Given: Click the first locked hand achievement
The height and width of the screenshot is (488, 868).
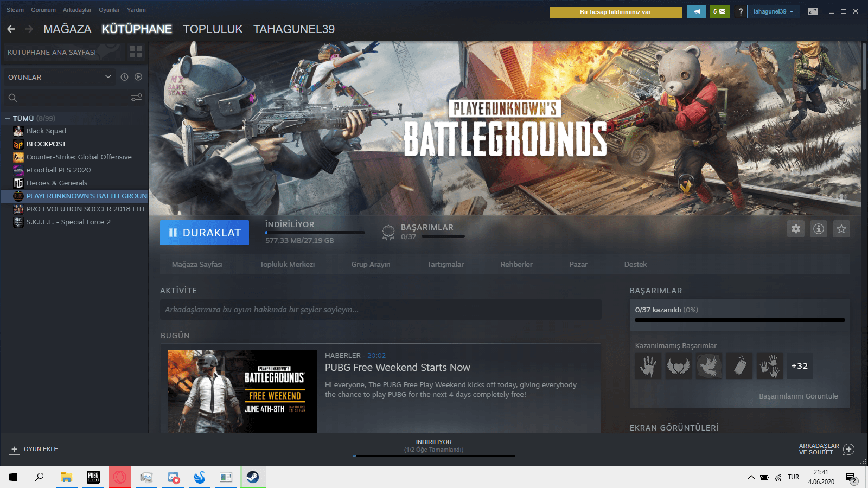Looking at the screenshot, I should point(648,366).
